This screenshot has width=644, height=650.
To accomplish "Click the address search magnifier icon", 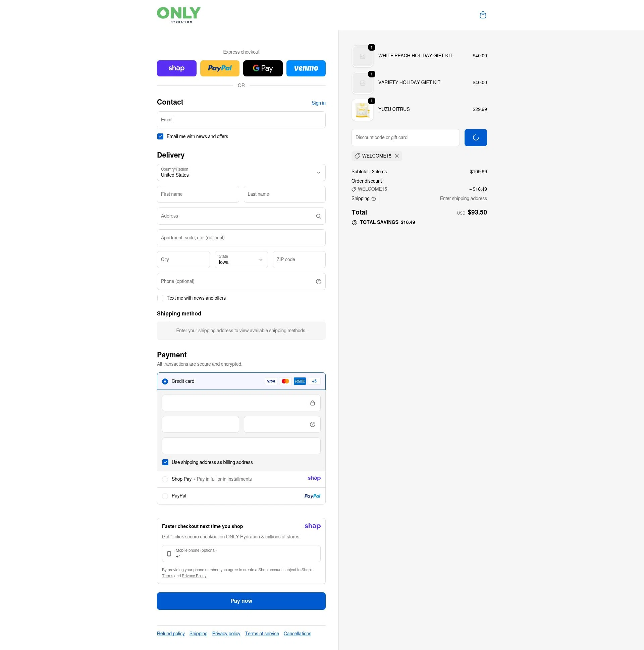I will point(318,216).
